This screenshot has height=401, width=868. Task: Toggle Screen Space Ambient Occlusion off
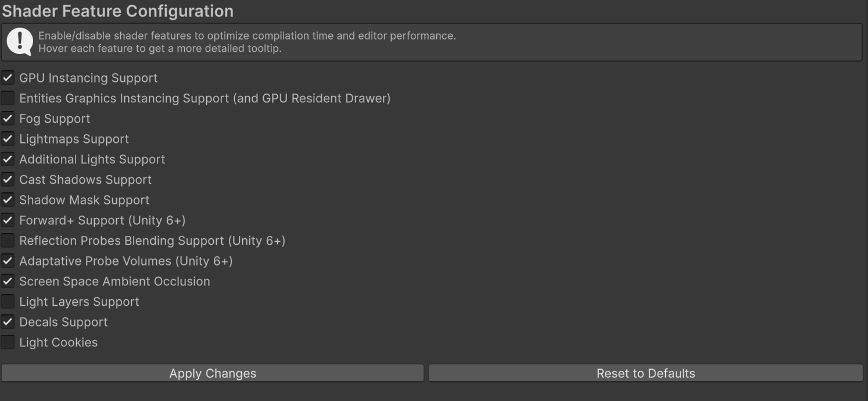click(8, 281)
